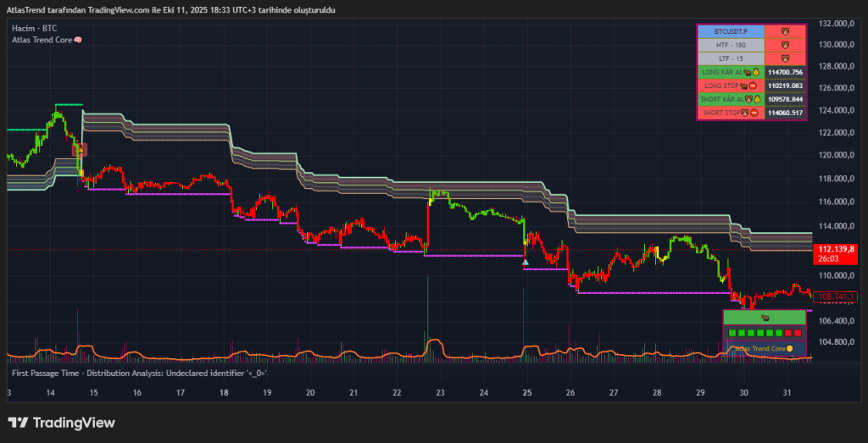Open the Atlas Trend Core legend title
Screen dimensions: 868x443
click(41, 40)
